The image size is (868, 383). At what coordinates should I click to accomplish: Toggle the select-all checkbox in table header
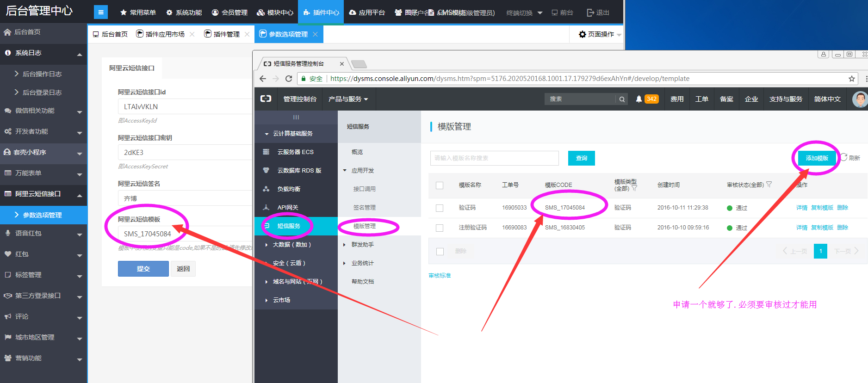[440, 185]
